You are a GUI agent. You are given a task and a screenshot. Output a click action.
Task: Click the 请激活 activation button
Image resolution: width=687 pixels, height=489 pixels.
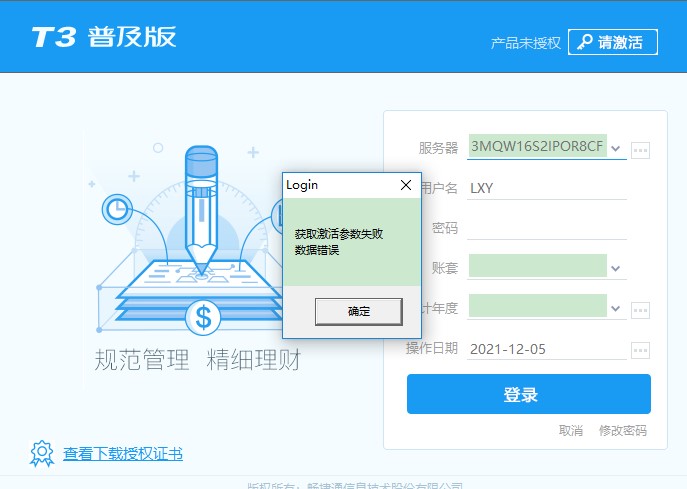pyautogui.click(x=613, y=42)
